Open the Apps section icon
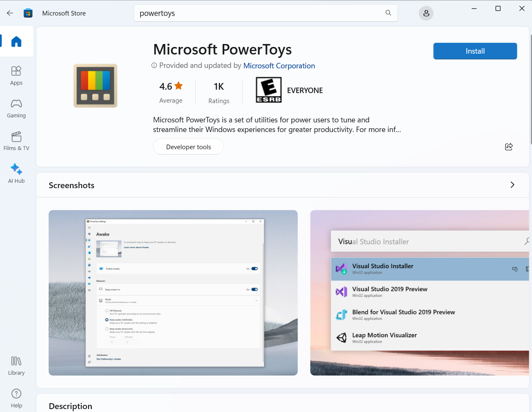Image resolution: width=532 pixels, height=412 pixels. pyautogui.click(x=16, y=71)
